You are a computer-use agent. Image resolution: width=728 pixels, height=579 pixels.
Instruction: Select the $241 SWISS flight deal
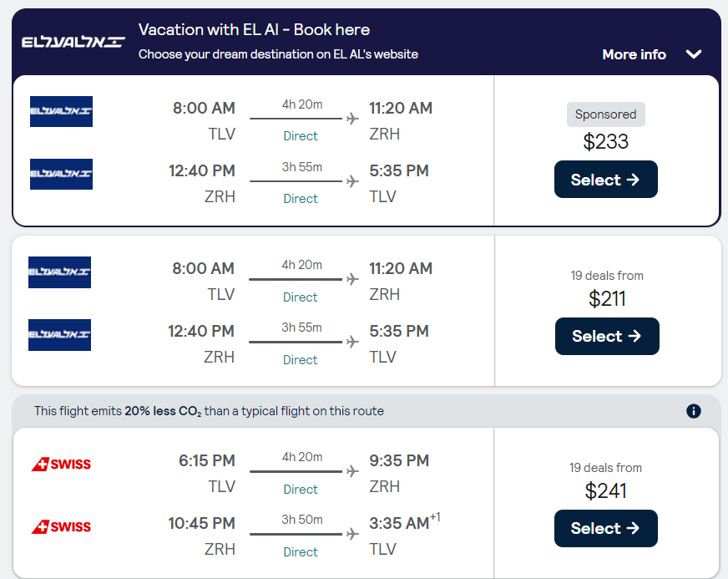coord(605,528)
